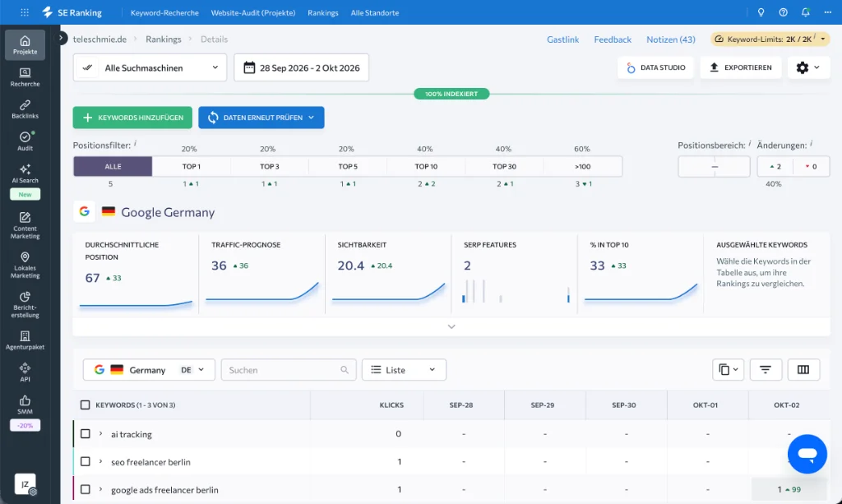Viewport: 842px width, 504px height.
Task: Open the Feedback link
Action: tap(613, 39)
